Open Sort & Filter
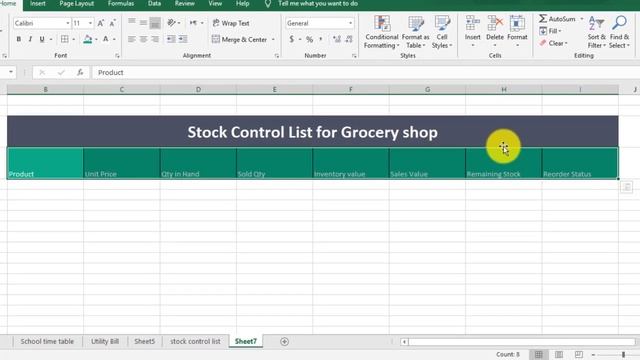Image resolution: width=640 pixels, height=360 pixels. pyautogui.click(x=597, y=32)
